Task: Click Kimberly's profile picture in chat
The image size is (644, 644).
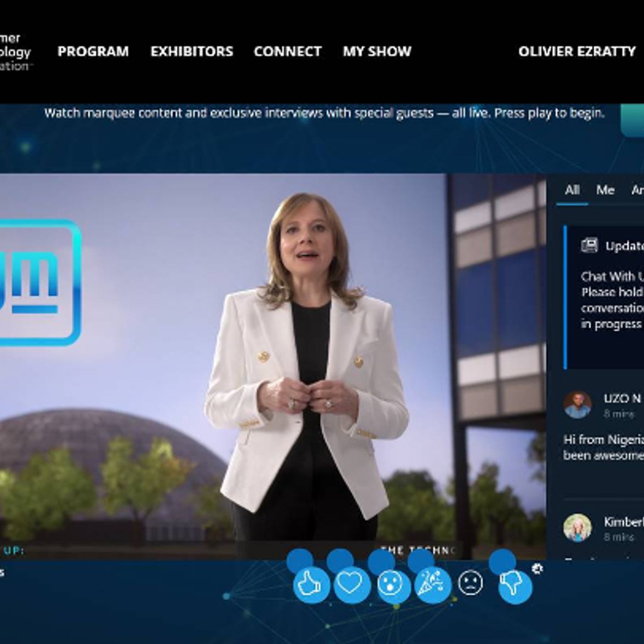Action: coord(577,528)
